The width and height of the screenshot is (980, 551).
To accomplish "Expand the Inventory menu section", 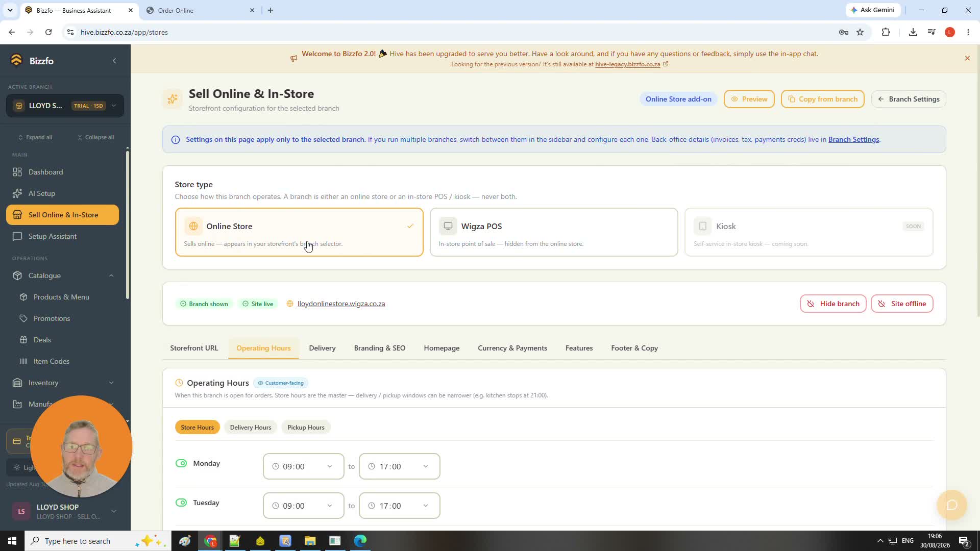I will 111,383.
